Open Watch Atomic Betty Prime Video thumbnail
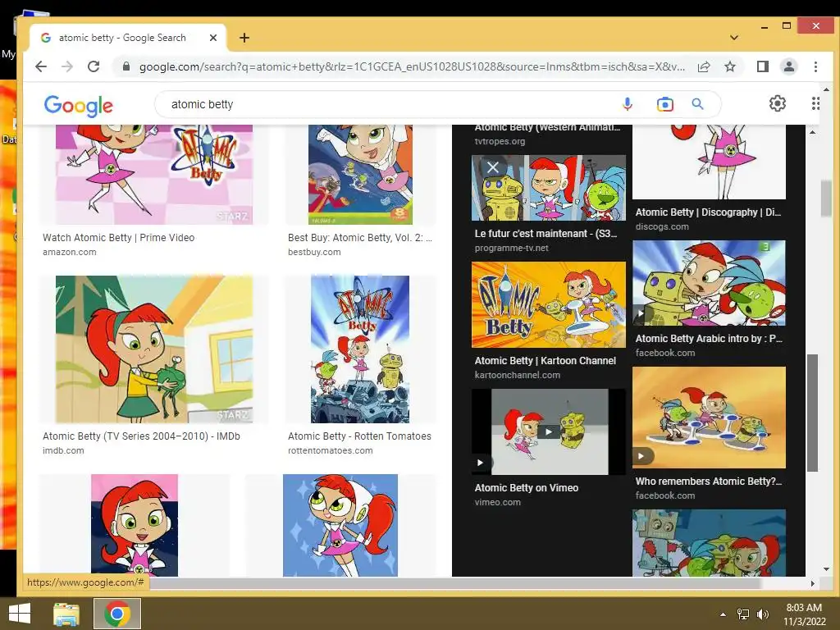The width and height of the screenshot is (840, 630). coord(153,175)
